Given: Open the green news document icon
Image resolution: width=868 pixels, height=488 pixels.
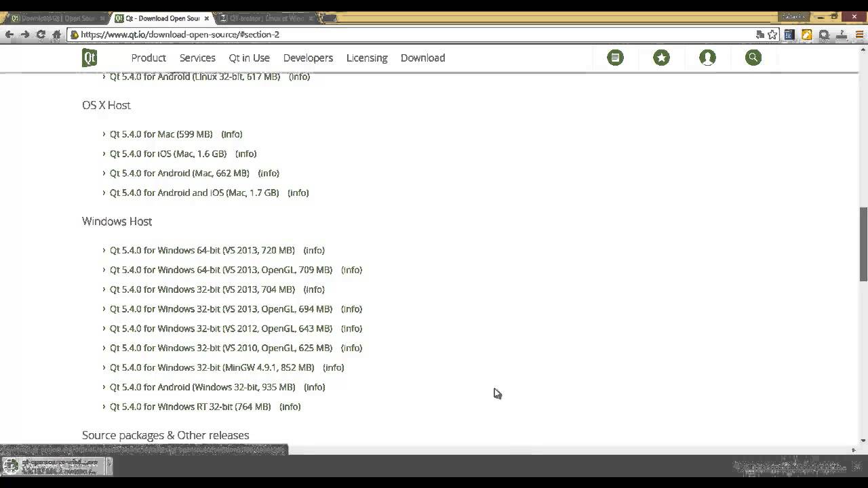Looking at the screenshot, I should [x=615, y=58].
